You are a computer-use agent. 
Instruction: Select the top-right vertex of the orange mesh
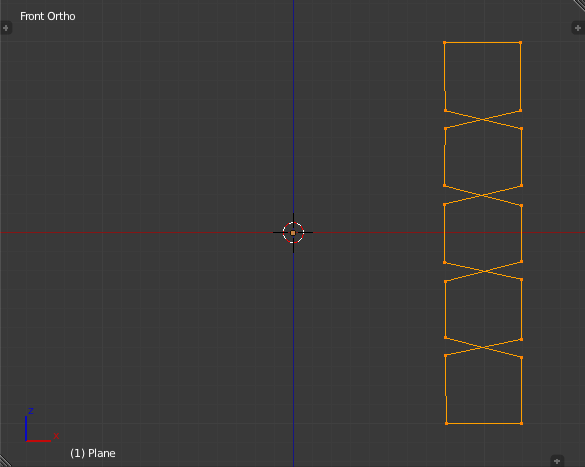click(520, 43)
